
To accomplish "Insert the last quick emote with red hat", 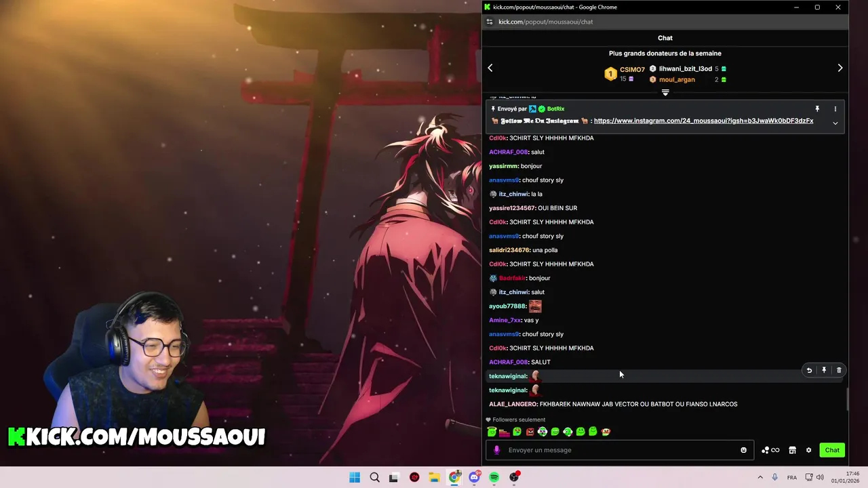I will pos(606,432).
